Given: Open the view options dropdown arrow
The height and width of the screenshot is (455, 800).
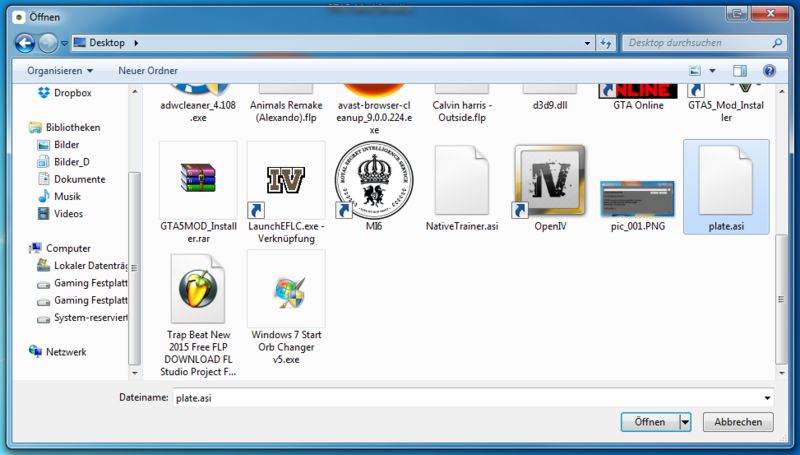Looking at the screenshot, I should (x=714, y=71).
